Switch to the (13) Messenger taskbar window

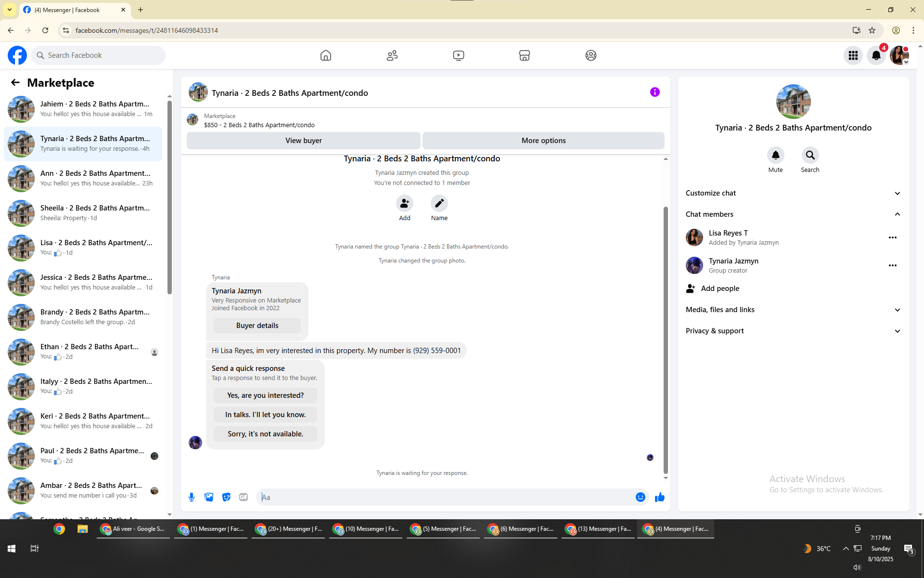(598, 529)
